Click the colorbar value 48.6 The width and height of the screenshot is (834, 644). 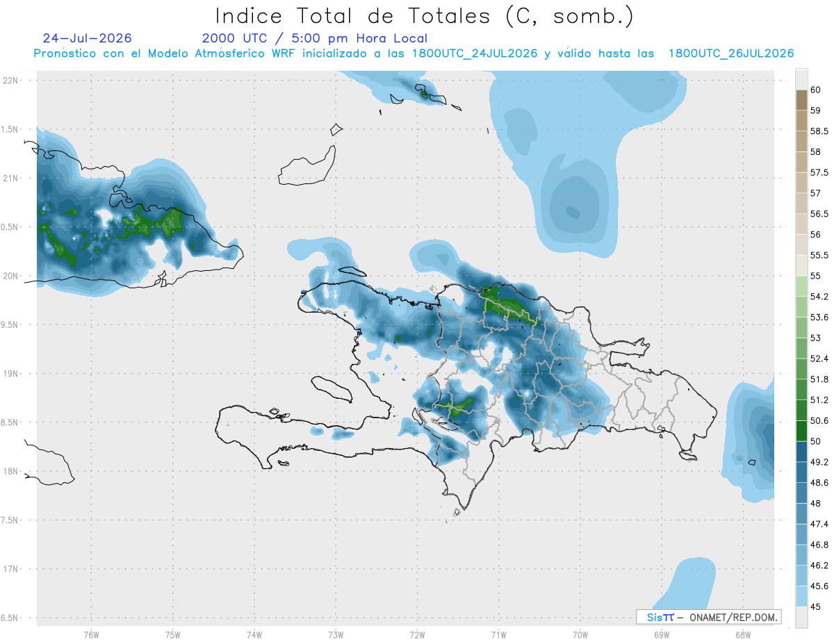[x=819, y=483]
